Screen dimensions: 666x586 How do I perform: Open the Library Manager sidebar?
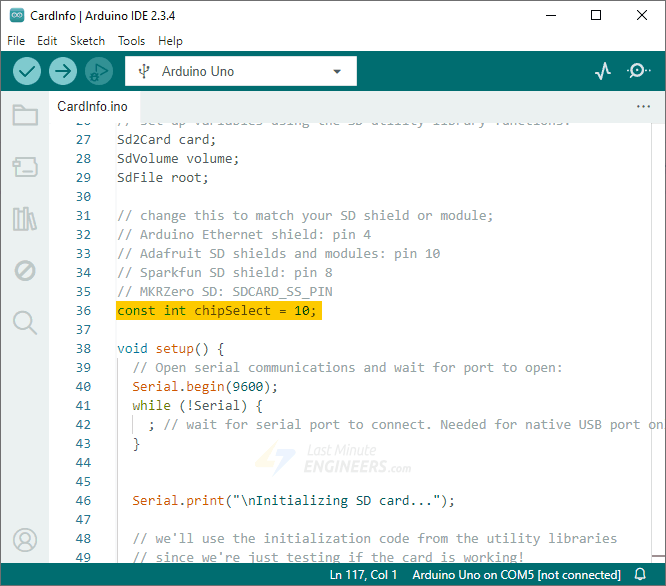point(25,219)
